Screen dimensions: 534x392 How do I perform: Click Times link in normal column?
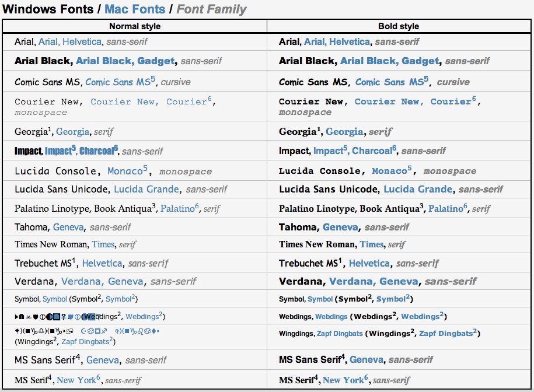point(103,244)
